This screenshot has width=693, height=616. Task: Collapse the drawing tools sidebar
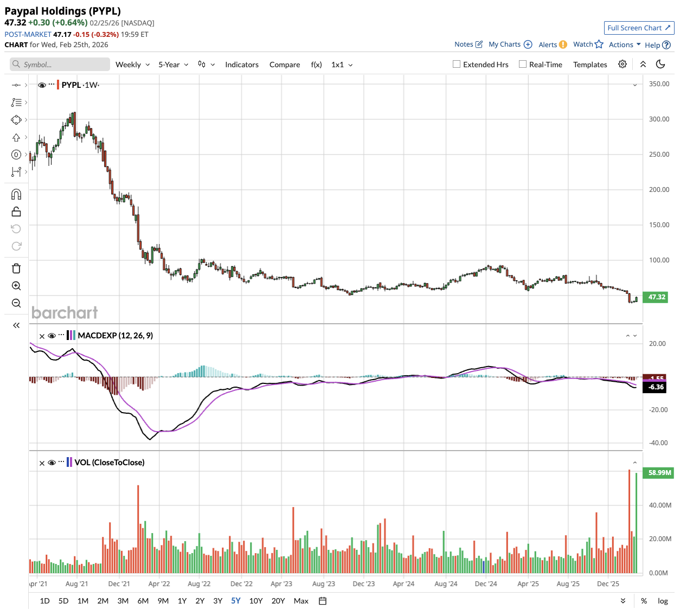pyautogui.click(x=16, y=325)
